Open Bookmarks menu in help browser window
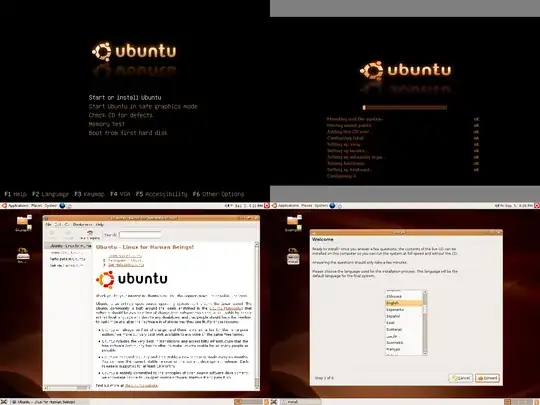 coord(82,225)
